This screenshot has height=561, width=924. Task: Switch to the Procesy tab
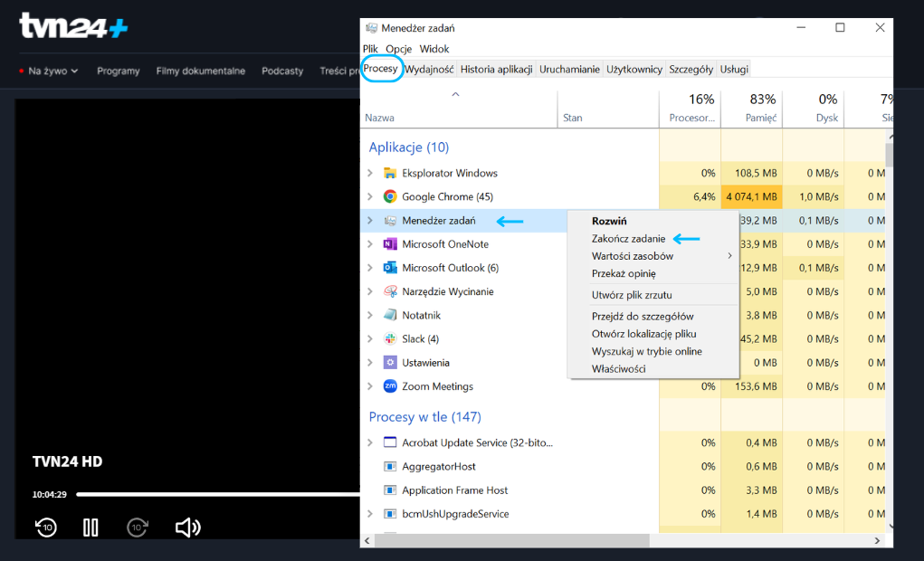point(381,69)
